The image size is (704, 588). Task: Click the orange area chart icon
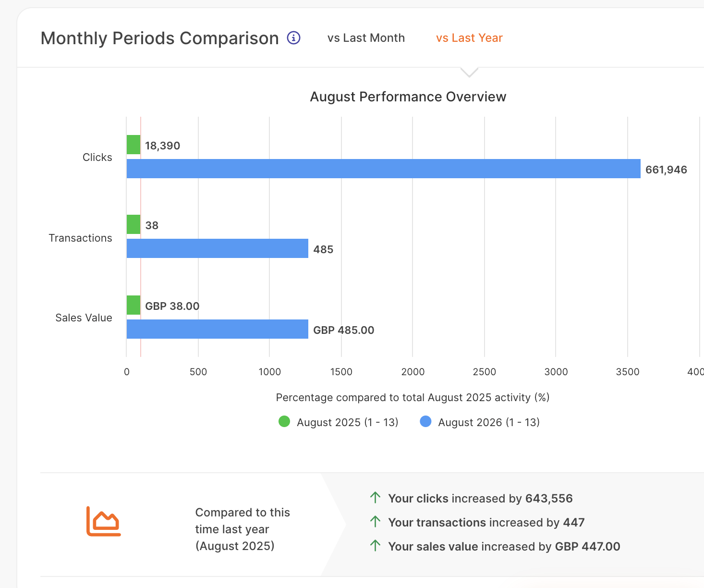104,521
